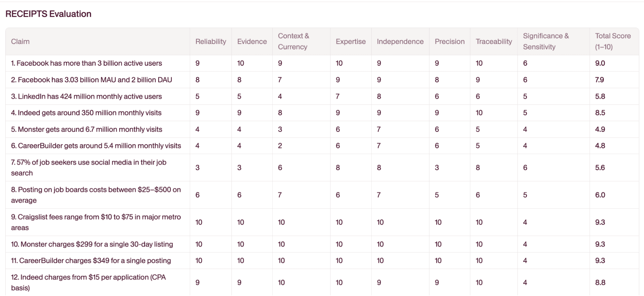Click the Total Score (1–10) header
This screenshot has width=644, height=296.
pos(612,42)
